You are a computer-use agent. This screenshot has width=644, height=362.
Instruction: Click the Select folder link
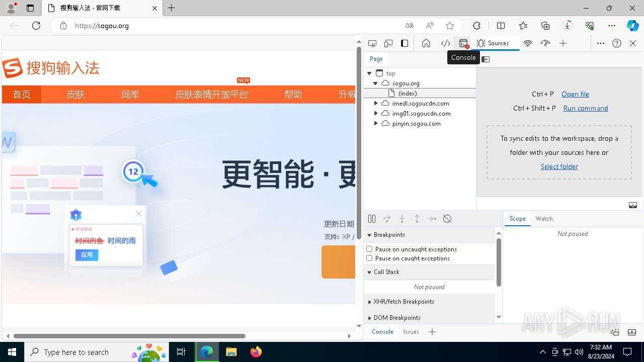click(x=559, y=166)
